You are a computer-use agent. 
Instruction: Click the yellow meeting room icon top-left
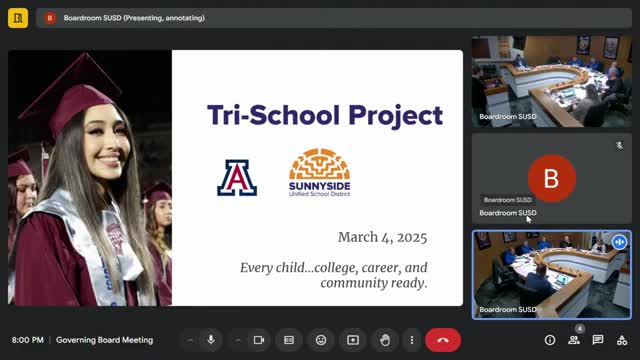click(x=18, y=18)
